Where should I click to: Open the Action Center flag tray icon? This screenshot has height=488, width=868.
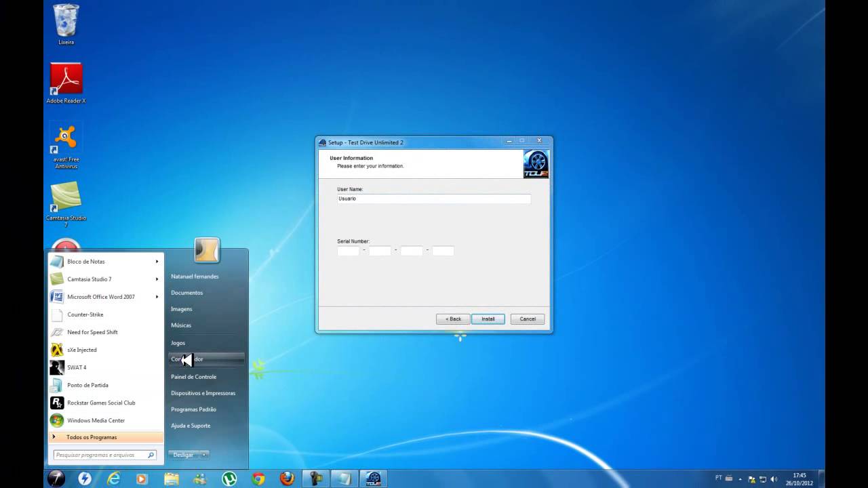click(751, 479)
